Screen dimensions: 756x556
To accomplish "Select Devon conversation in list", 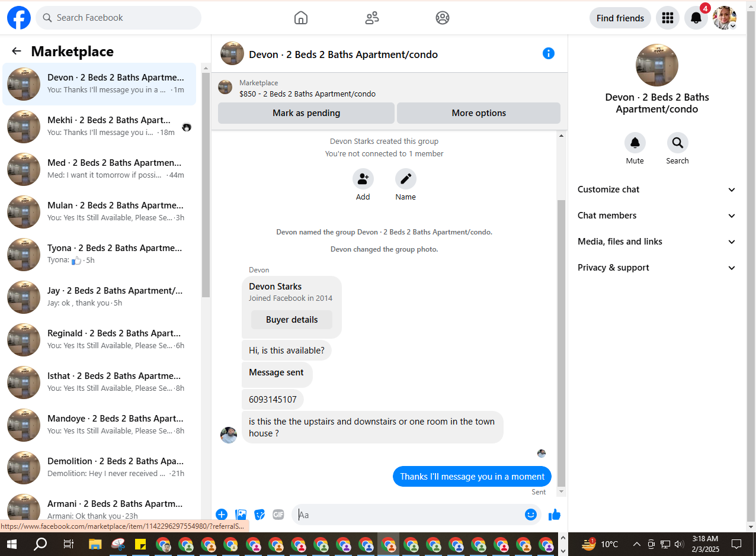I will [100, 83].
